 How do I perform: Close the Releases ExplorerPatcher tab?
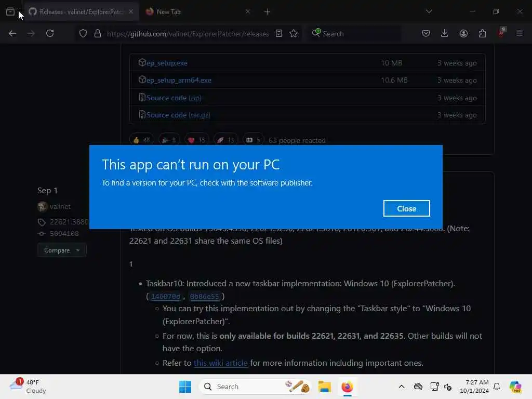[131, 11]
